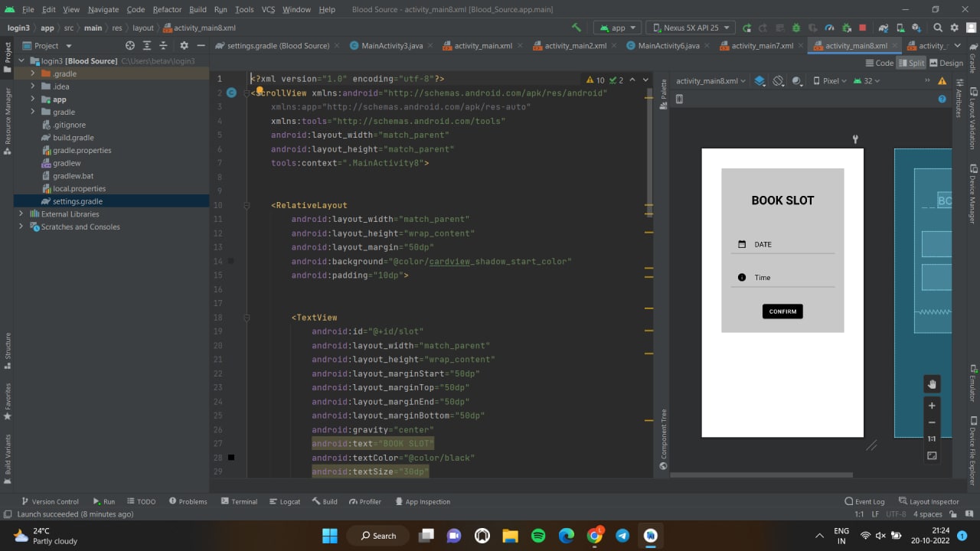Click Expand All in Project panel
The height and width of the screenshot is (551, 980).
pyautogui.click(x=147, y=45)
